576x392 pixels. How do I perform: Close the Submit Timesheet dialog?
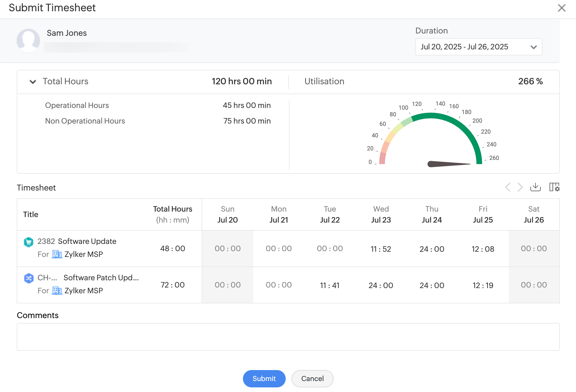(x=562, y=8)
